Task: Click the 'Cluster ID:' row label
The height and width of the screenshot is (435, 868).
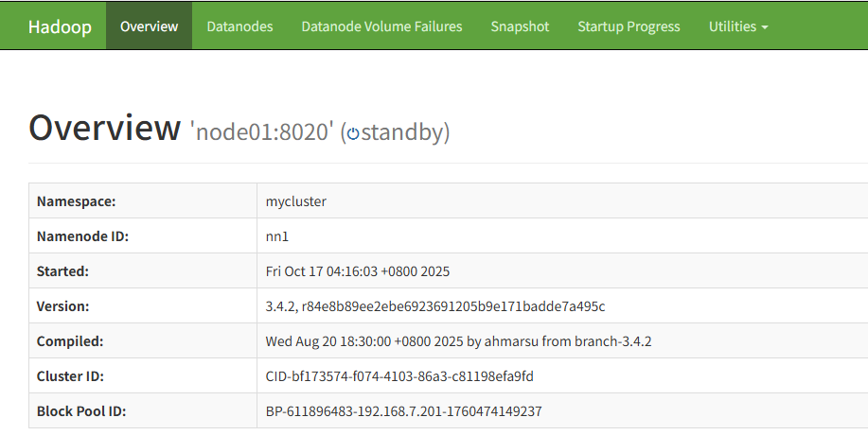Action: (x=70, y=376)
